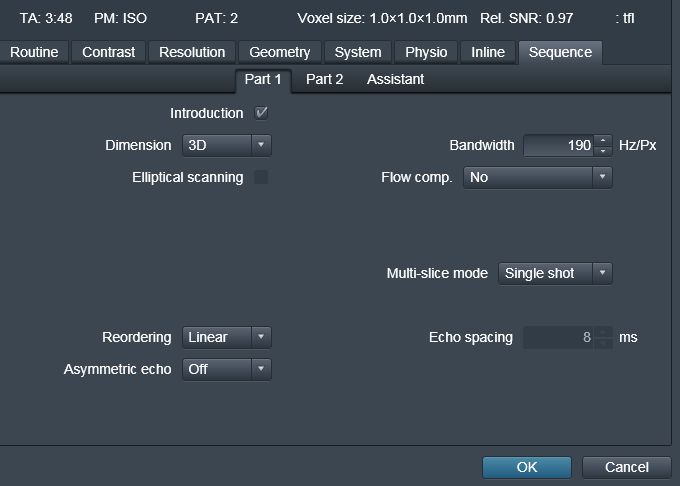Select the System tab
The height and width of the screenshot is (486, 680).
358,52
